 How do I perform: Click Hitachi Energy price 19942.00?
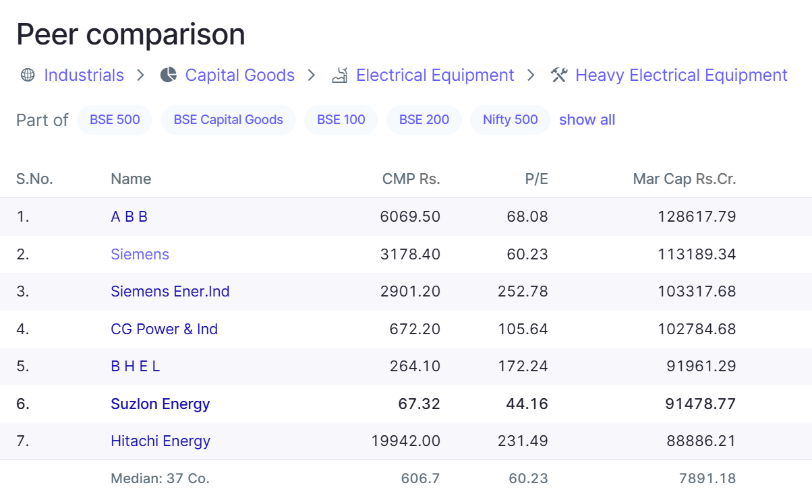pyautogui.click(x=406, y=441)
